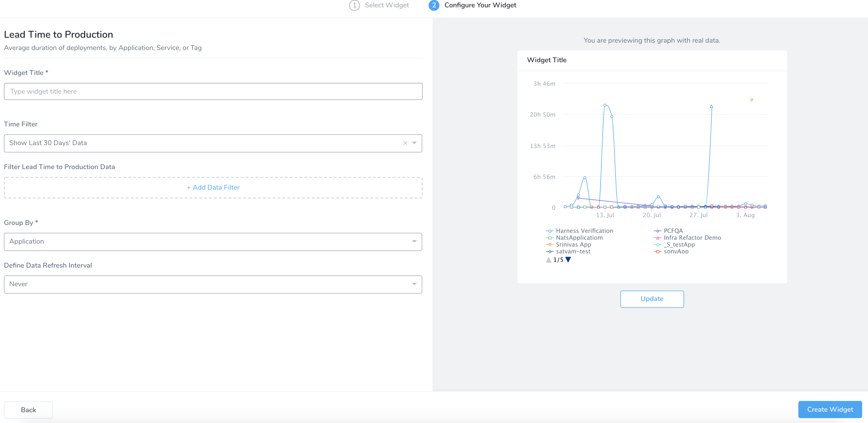This screenshot has height=423, width=868.
Task: Toggle the Harness Verification legend series
Action: click(580, 231)
